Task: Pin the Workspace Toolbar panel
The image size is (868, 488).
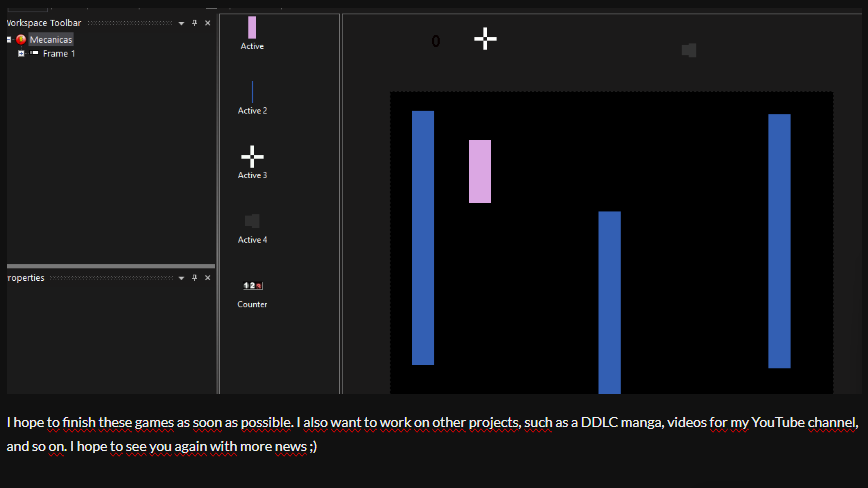Action: pos(195,23)
